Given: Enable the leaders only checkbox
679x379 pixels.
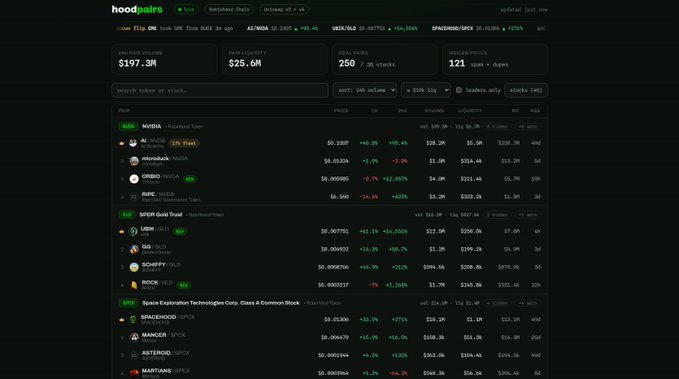Looking at the screenshot, I should pyautogui.click(x=459, y=90).
